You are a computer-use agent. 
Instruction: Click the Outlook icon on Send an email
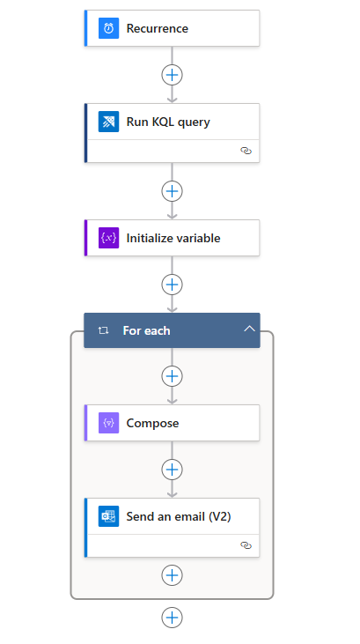click(108, 516)
